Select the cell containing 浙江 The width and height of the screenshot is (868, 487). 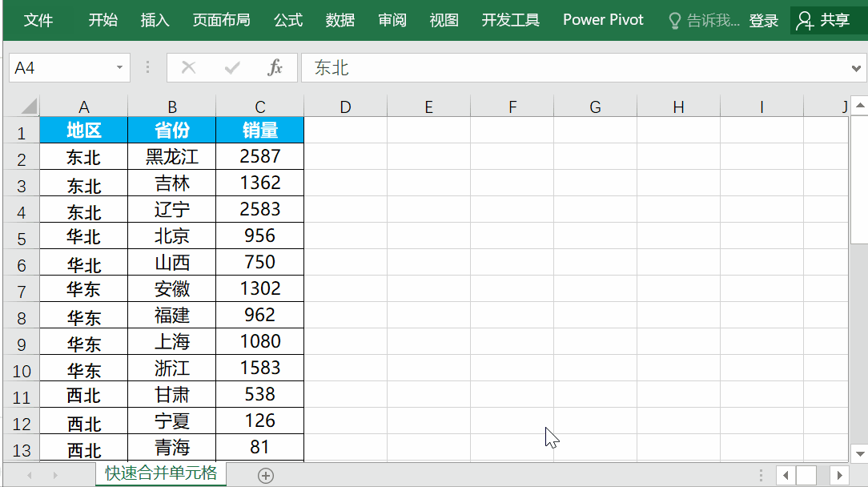171,368
